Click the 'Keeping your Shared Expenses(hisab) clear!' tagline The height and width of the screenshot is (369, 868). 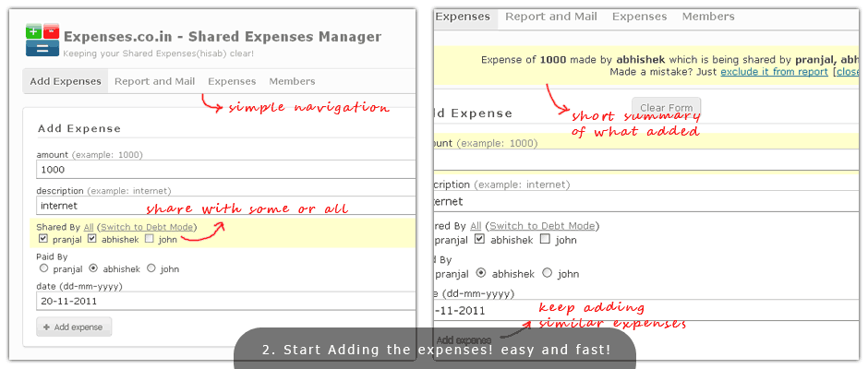coord(158,54)
